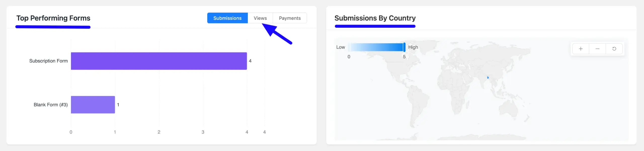644x151 pixels.
Task: Reset the map view
Action: click(614, 49)
